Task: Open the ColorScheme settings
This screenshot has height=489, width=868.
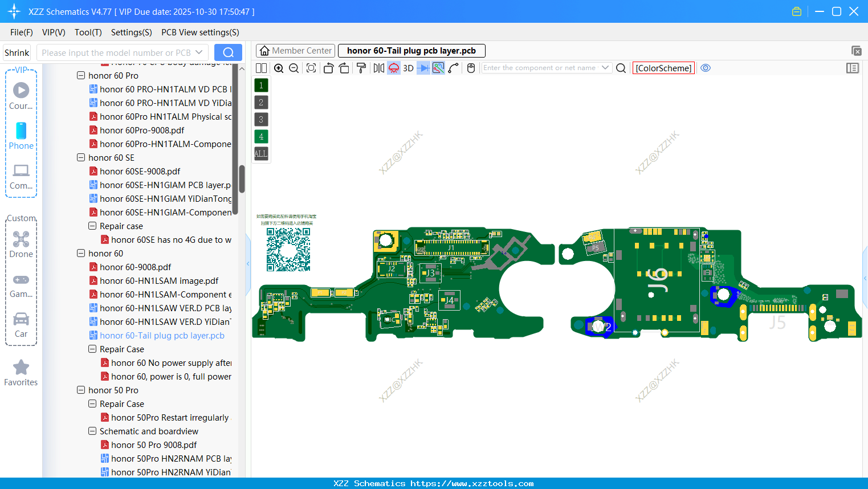Action: coord(663,68)
